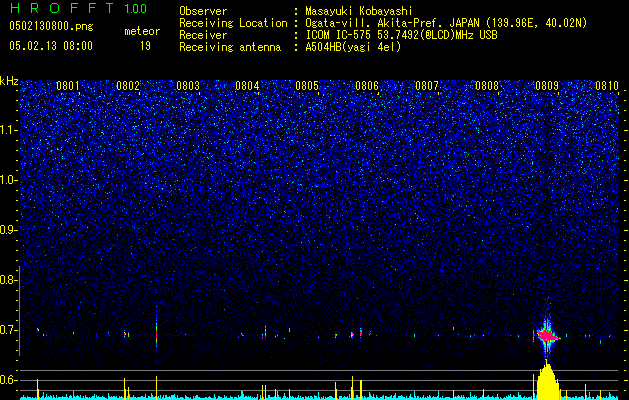Click the 0803 time marker
The height and width of the screenshot is (400, 629).
click(x=188, y=86)
